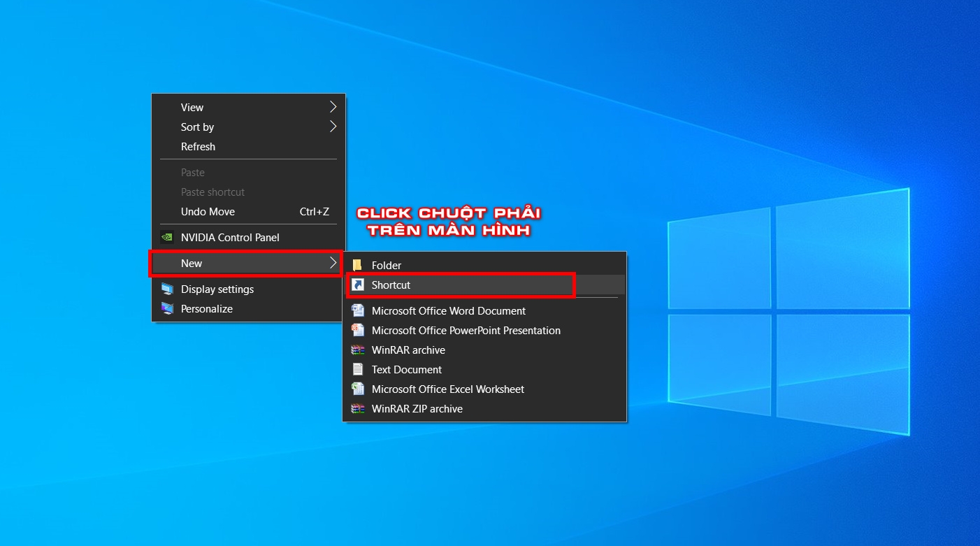The height and width of the screenshot is (546, 980).
Task: Click the Excel Worksheet icon
Action: pyautogui.click(x=358, y=389)
